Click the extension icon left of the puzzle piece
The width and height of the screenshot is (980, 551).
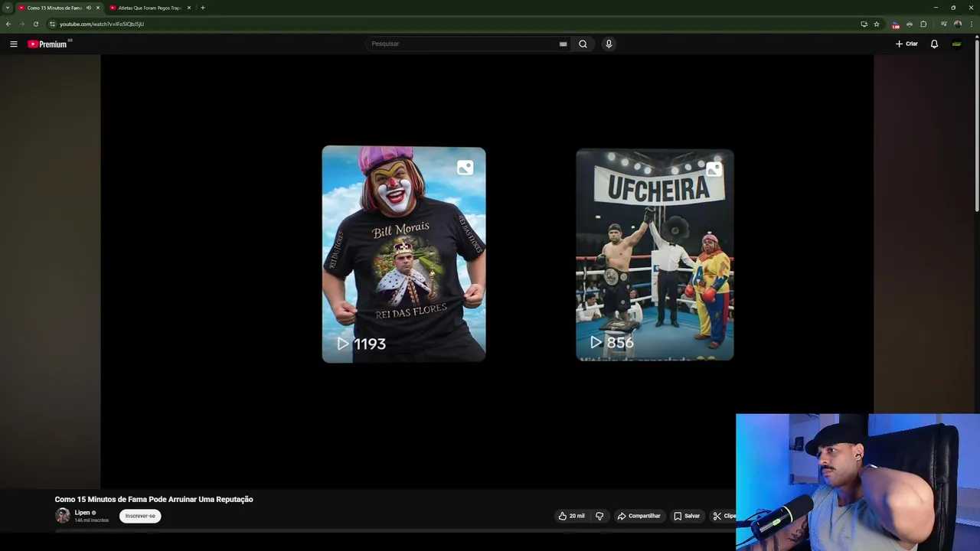pos(910,24)
